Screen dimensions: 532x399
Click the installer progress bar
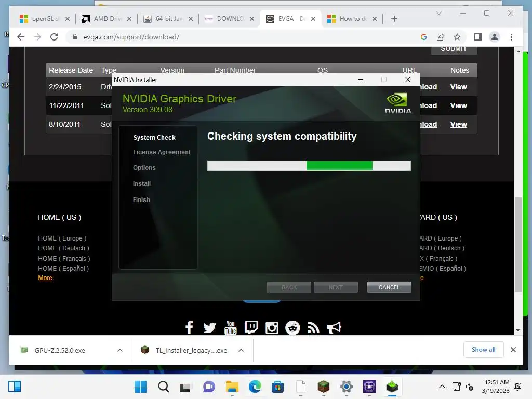tap(309, 166)
